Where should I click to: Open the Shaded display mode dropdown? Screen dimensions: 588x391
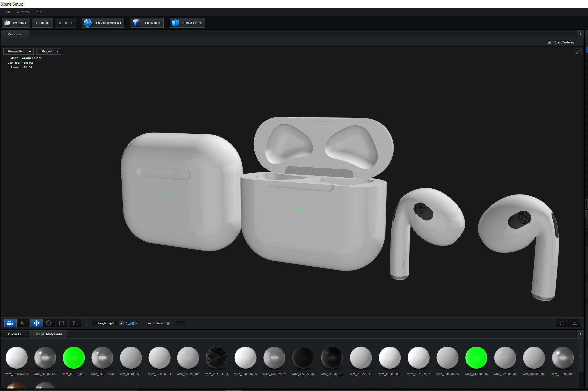(x=49, y=52)
